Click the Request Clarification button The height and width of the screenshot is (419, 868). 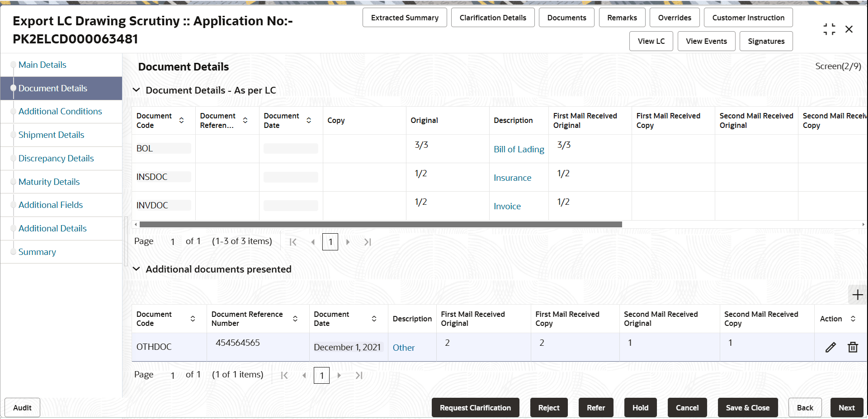(x=475, y=408)
